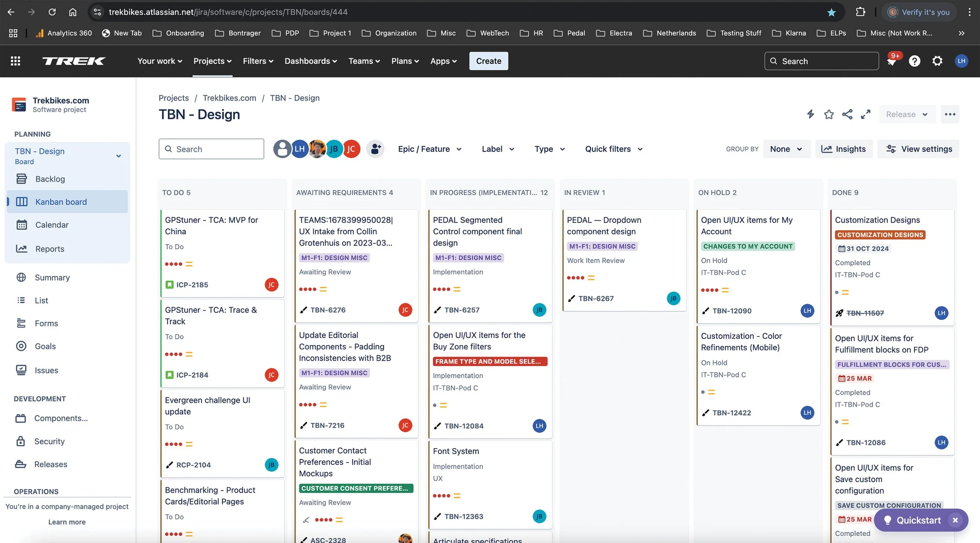Image resolution: width=980 pixels, height=543 pixels.
Task: Click the share board icon
Action: coord(847,114)
